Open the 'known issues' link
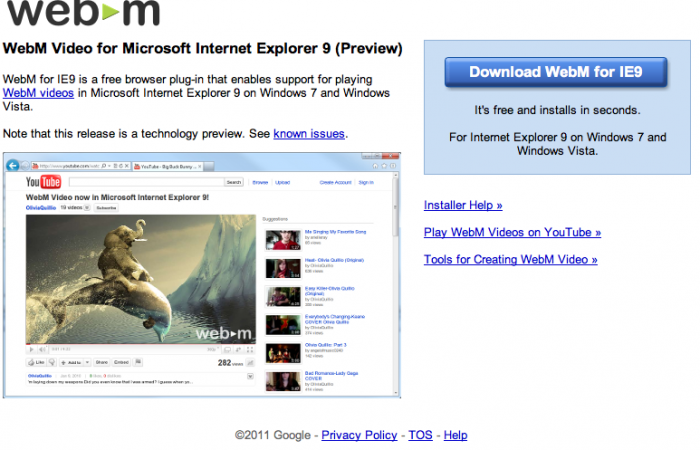700x450 pixels. coord(309,133)
